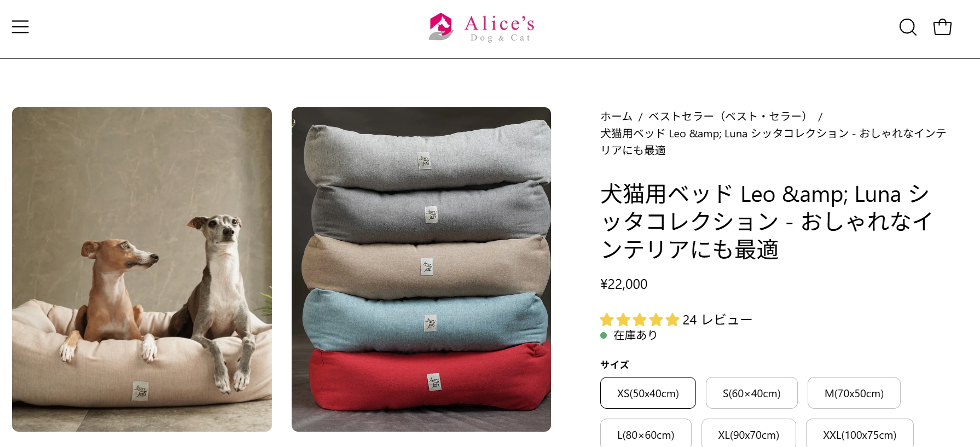Open the hamburger navigation menu

coord(20,27)
